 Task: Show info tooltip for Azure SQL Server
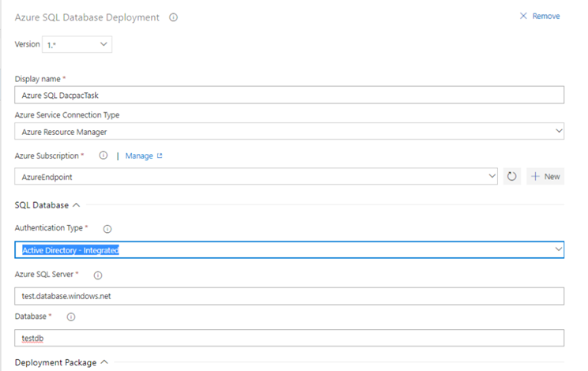click(98, 275)
